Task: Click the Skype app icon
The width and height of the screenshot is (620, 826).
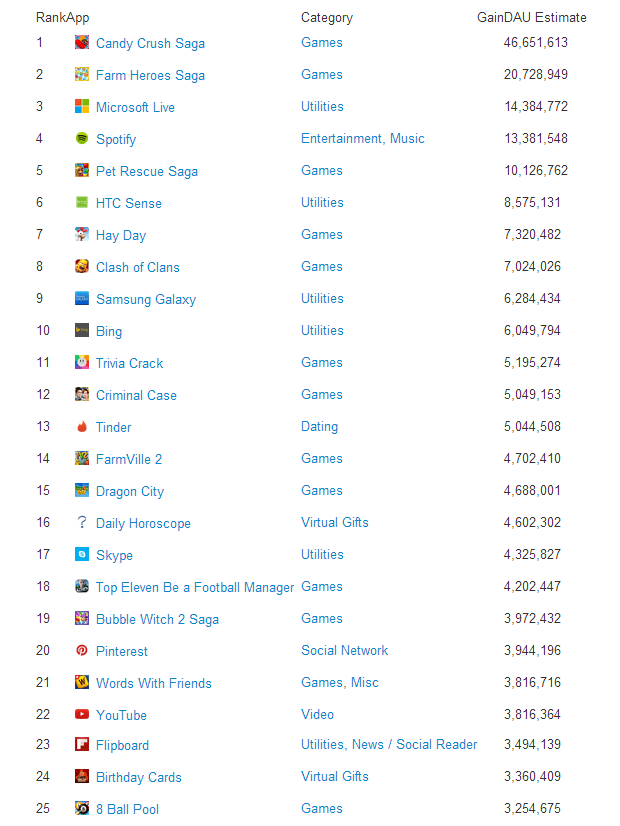Action: tap(82, 554)
